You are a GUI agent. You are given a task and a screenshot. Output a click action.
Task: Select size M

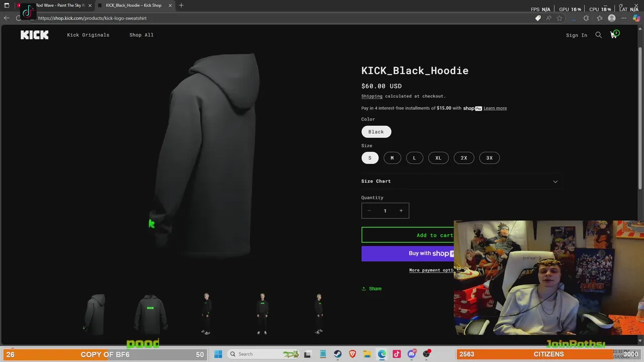392,158
